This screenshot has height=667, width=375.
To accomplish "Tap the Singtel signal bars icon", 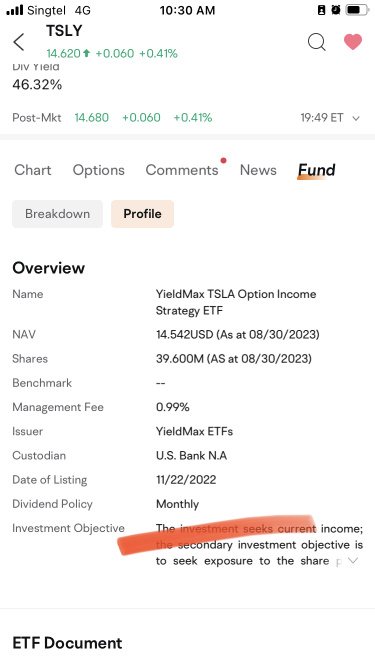I will point(15,10).
